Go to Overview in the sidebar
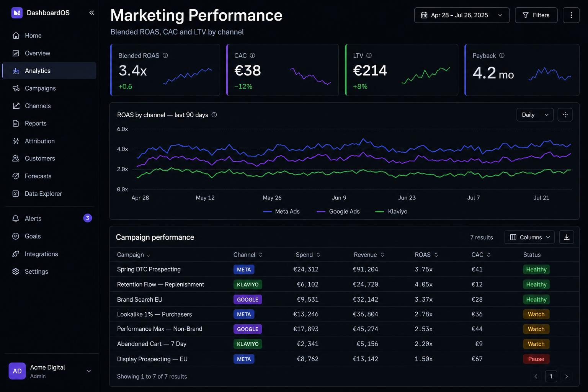 pyautogui.click(x=49, y=53)
